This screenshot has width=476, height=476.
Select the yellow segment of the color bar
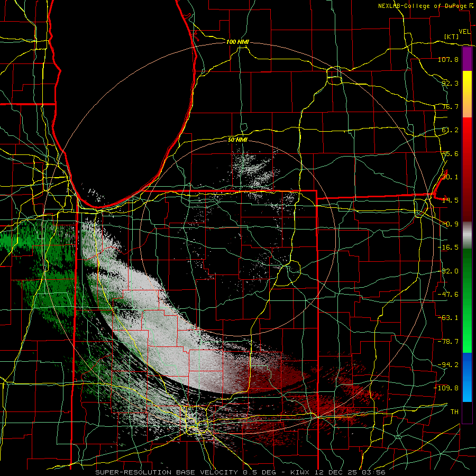pyautogui.click(x=467, y=94)
